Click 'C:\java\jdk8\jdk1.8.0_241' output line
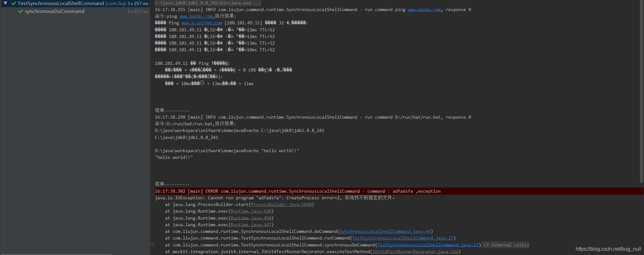The image size is (644, 255). [x=186, y=138]
